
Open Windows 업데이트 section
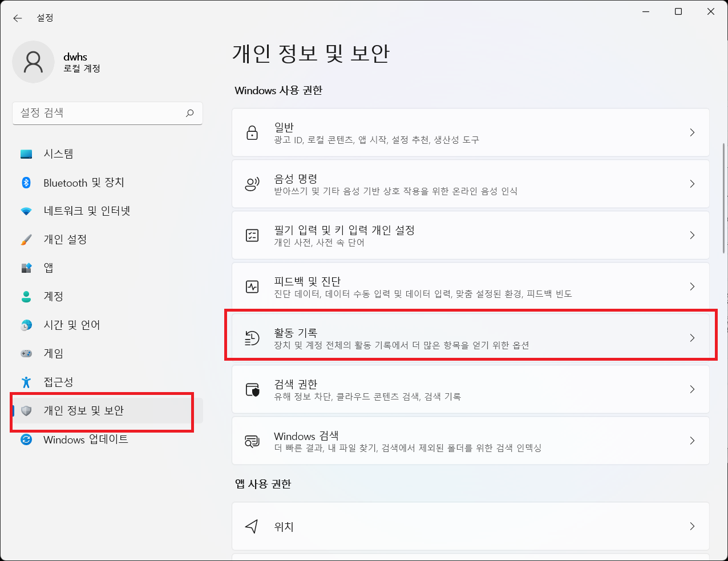click(107, 439)
